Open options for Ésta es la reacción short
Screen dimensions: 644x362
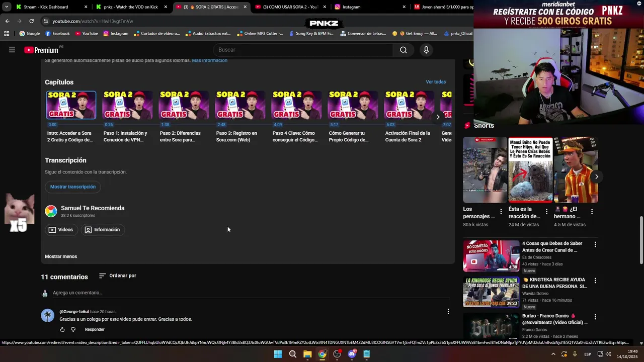click(x=546, y=212)
